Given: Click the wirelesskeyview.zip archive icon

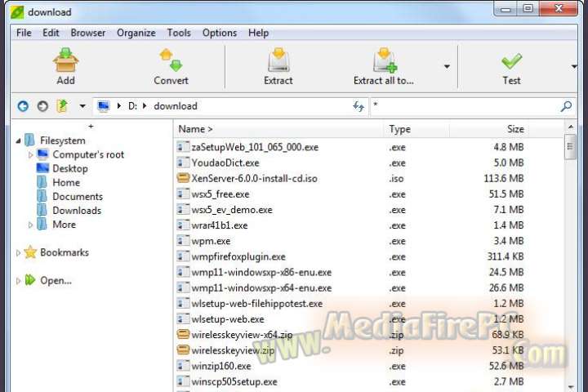Looking at the screenshot, I should coord(183,350).
